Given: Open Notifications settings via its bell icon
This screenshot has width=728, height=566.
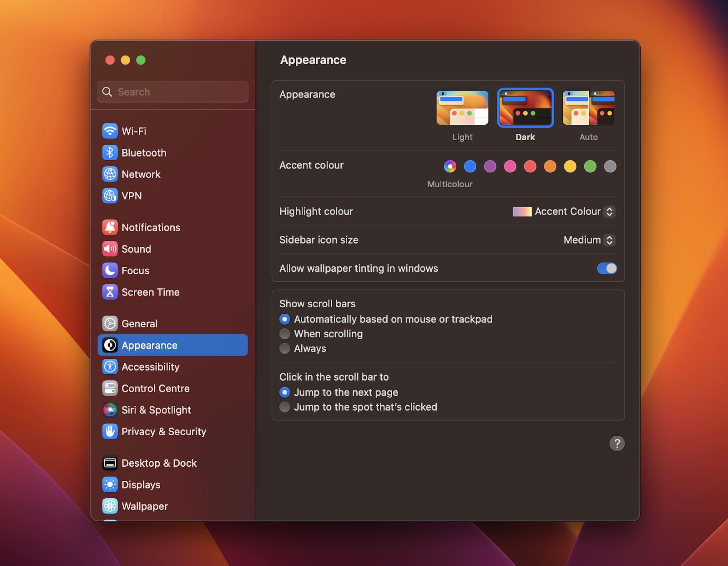Looking at the screenshot, I should click(x=110, y=227).
